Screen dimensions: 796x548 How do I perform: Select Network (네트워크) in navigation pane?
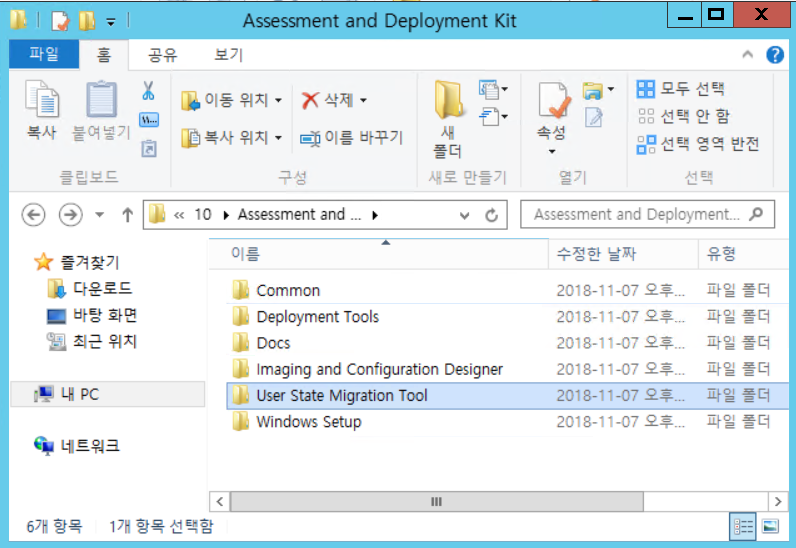(x=77, y=446)
